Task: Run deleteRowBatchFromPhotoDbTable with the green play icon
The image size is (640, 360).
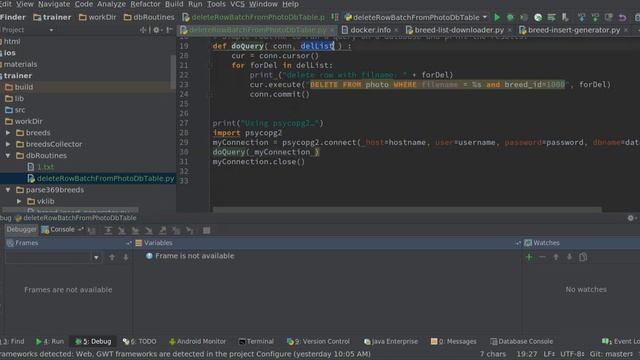Action: 497,17
